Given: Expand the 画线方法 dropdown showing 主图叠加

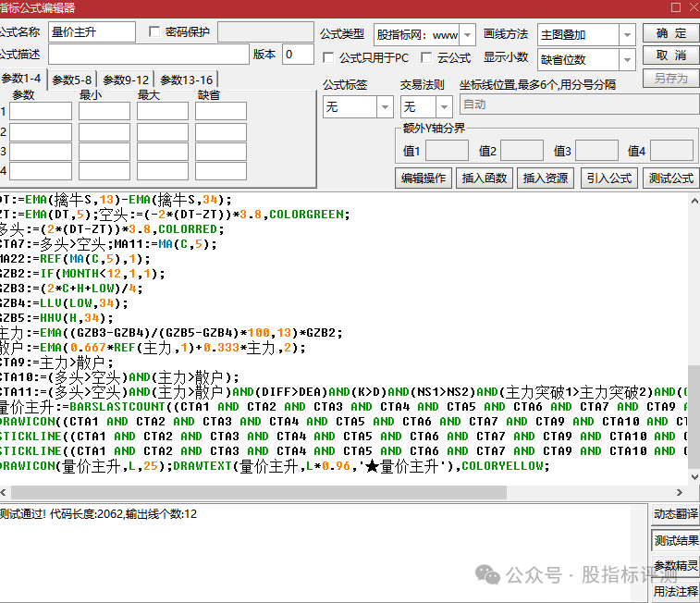Looking at the screenshot, I should point(627,35).
